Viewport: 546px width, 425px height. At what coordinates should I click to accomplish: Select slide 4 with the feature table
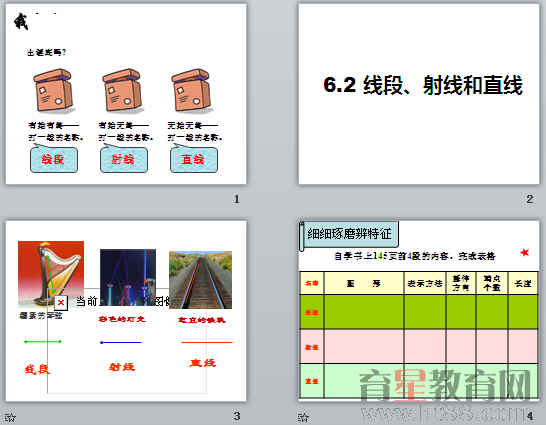(x=419, y=311)
